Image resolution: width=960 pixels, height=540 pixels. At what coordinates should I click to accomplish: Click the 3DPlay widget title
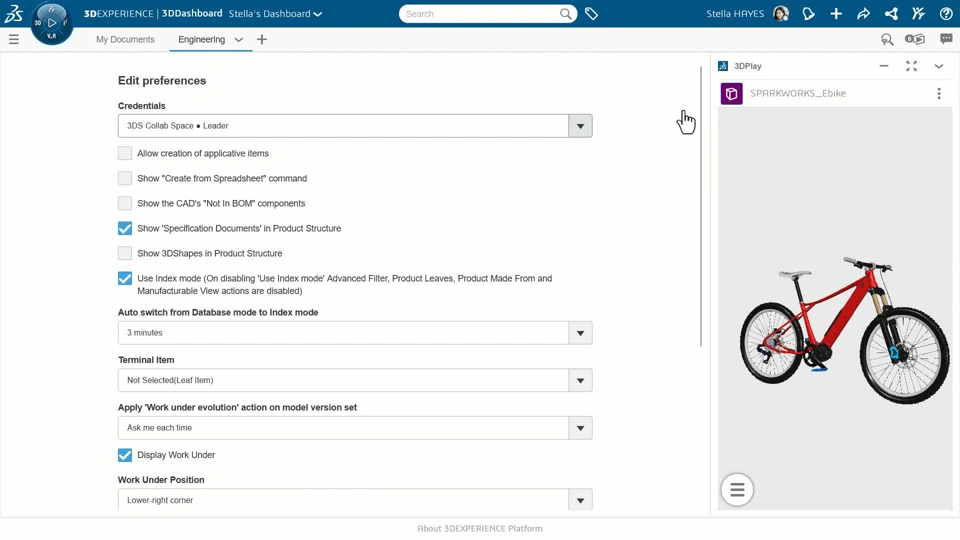(x=748, y=66)
